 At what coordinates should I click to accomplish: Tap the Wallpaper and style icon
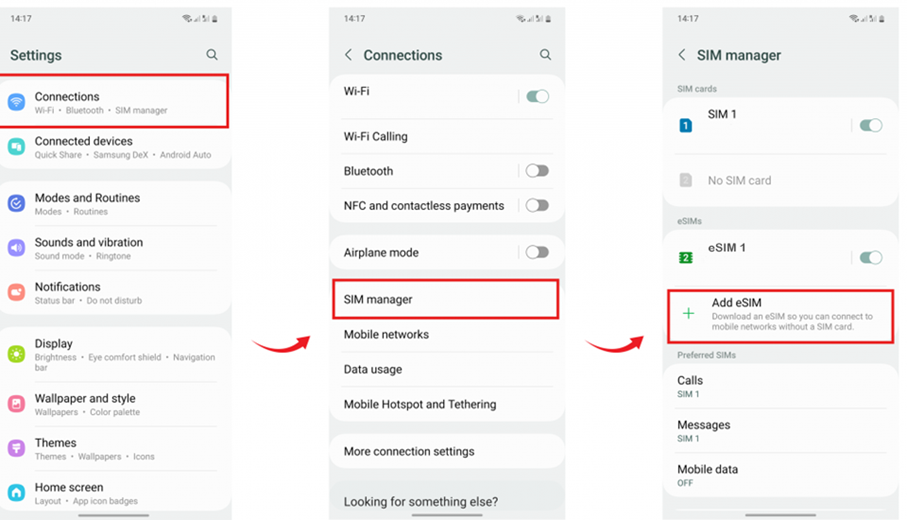(16, 404)
